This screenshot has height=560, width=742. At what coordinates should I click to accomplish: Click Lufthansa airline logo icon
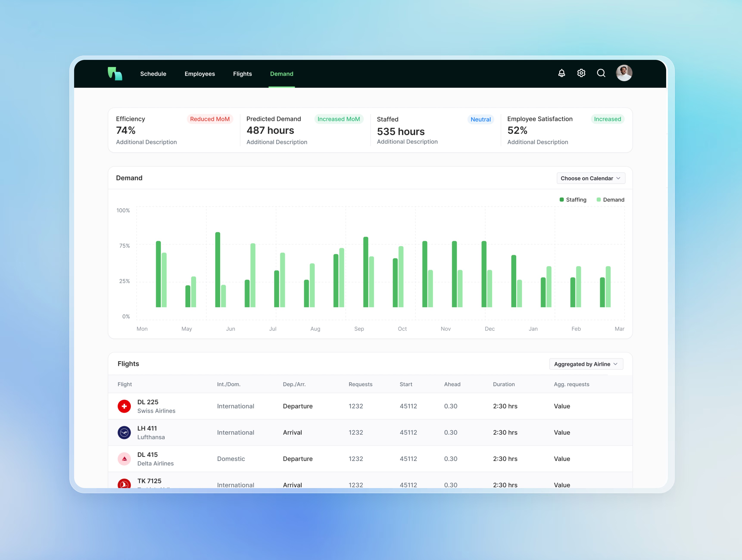pyautogui.click(x=124, y=432)
